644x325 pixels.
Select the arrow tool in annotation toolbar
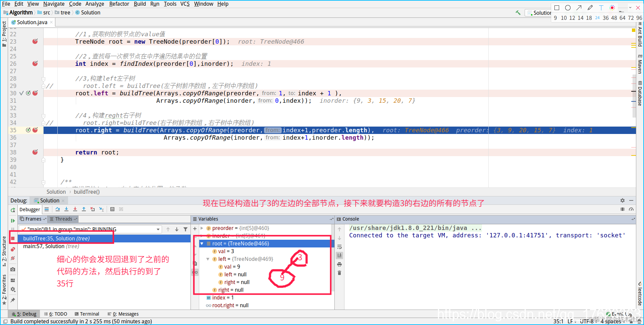click(579, 8)
